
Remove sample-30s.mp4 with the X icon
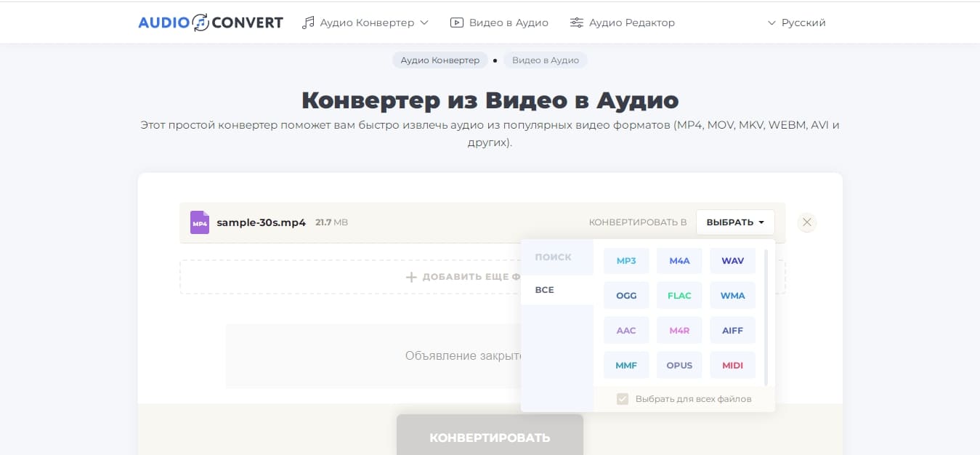tap(806, 222)
